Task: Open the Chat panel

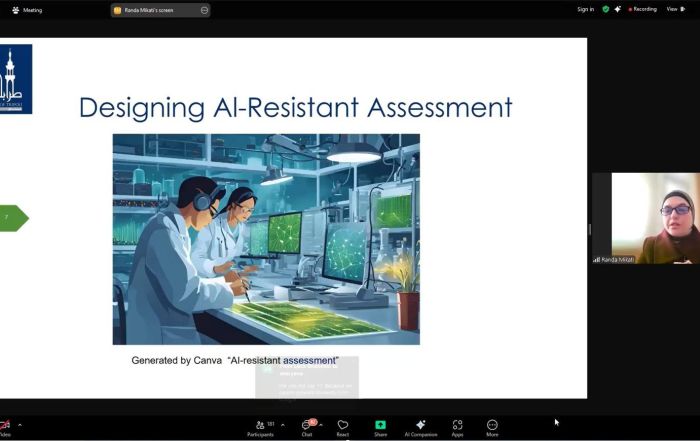Action: pos(307,426)
